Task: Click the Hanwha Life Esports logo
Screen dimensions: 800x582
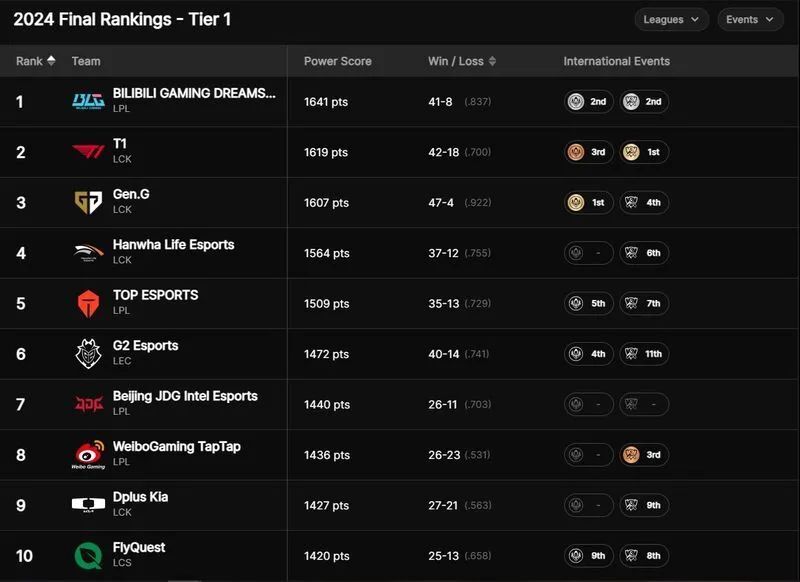Action: point(88,252)
